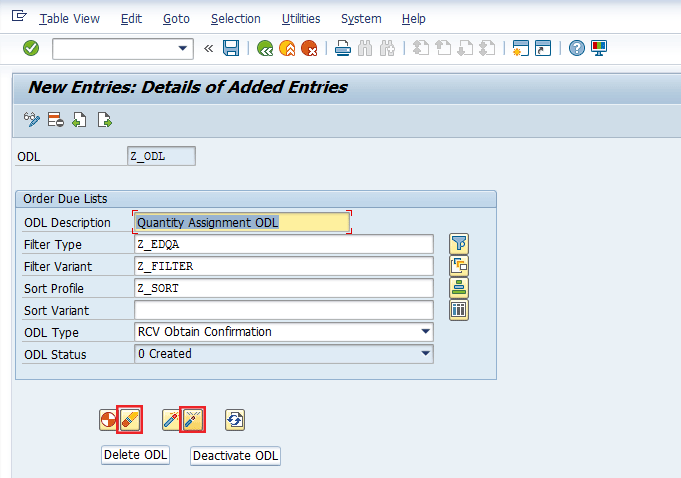Screen dimensions: 681x478
Task: Click the Delete ODL button
Action: point(133,456)
